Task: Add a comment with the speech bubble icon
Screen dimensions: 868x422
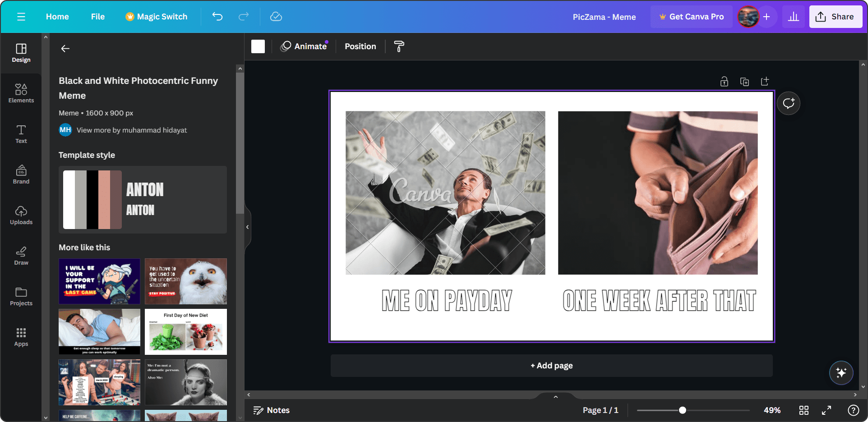Action: tap(788, 103)
